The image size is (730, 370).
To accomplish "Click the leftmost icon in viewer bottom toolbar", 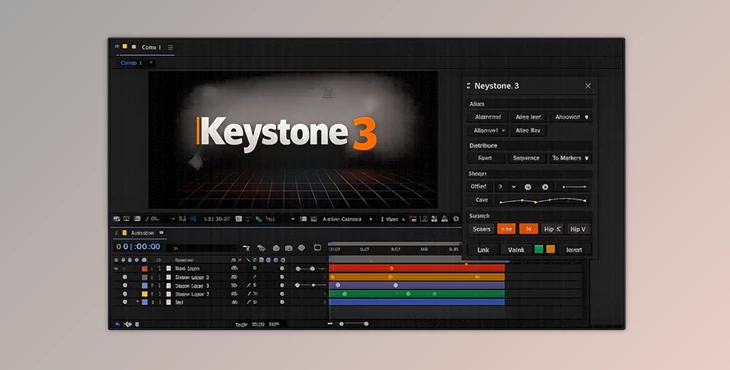I will [x=116, y=219].
